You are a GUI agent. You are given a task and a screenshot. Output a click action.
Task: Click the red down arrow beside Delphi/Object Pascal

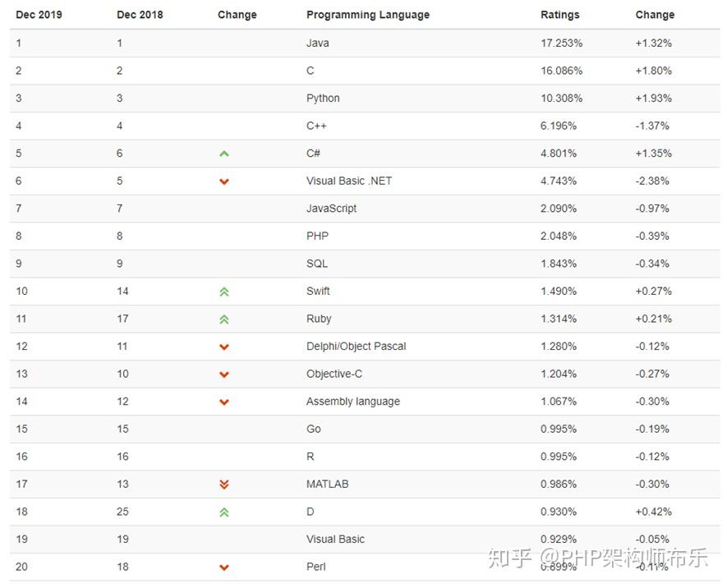pyautogui.click(x=223, y=347)
